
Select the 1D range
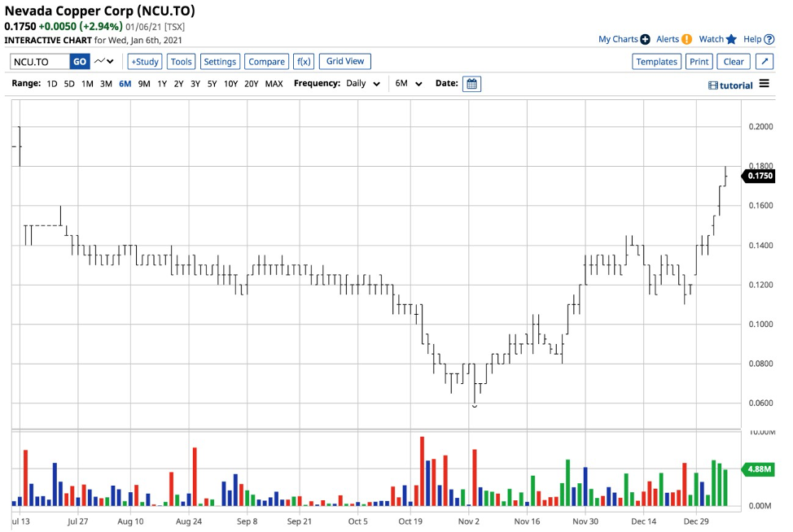coord(52,84)
